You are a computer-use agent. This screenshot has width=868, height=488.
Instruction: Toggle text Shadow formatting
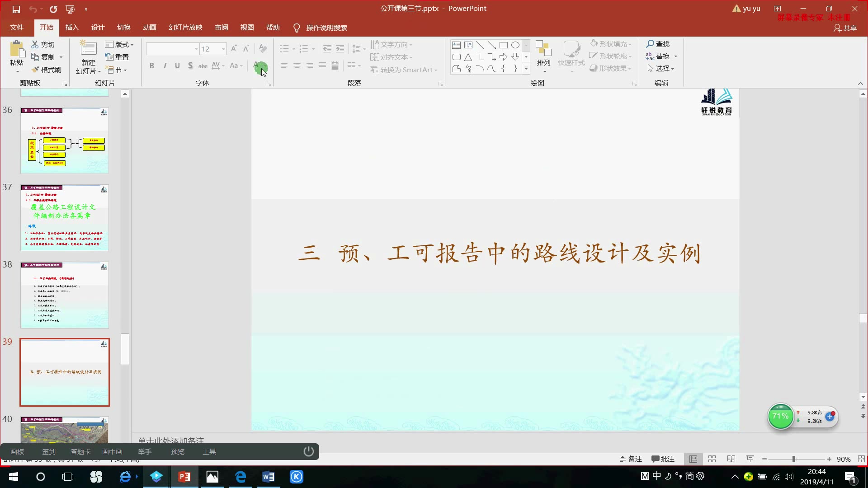pos(190,66)
